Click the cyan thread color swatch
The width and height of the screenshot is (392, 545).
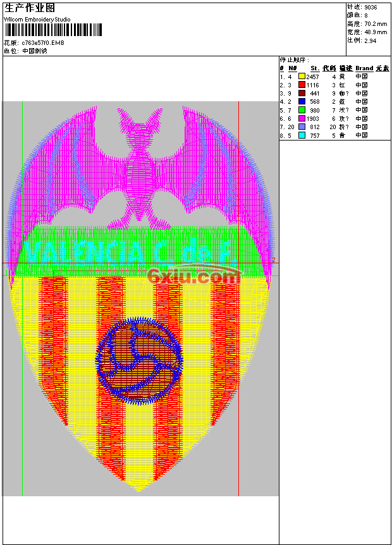pos(302,135)
